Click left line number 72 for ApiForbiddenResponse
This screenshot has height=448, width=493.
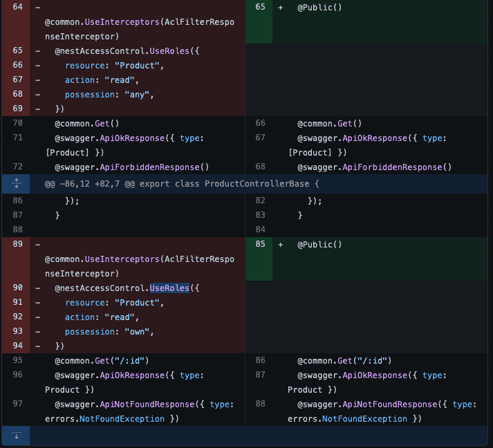[x=17, y=167]
